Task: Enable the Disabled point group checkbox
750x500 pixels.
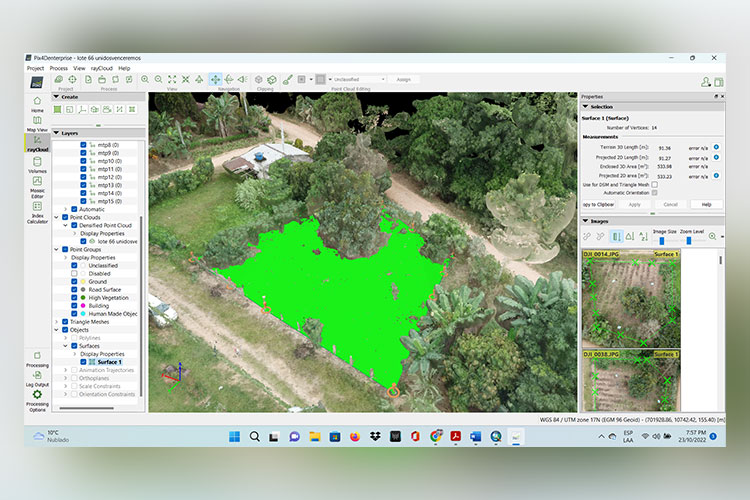Action: pyautogui.click(x=76, y=273)
